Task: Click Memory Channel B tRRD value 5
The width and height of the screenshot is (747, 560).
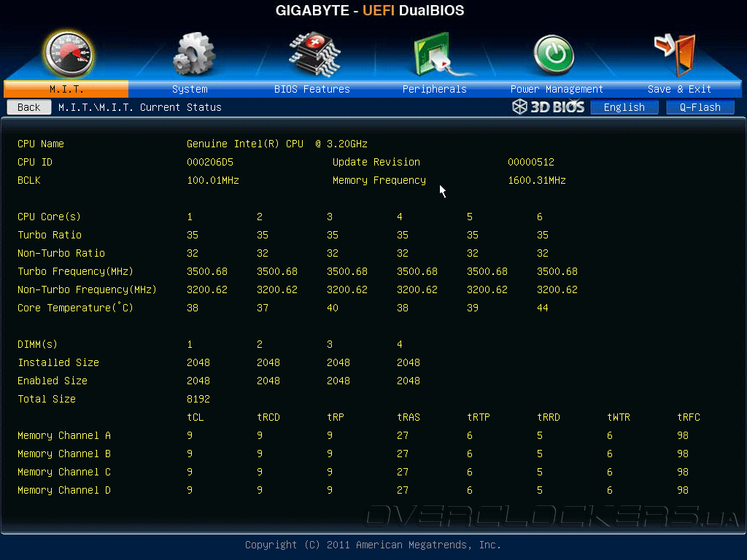Action: [539, 454]
